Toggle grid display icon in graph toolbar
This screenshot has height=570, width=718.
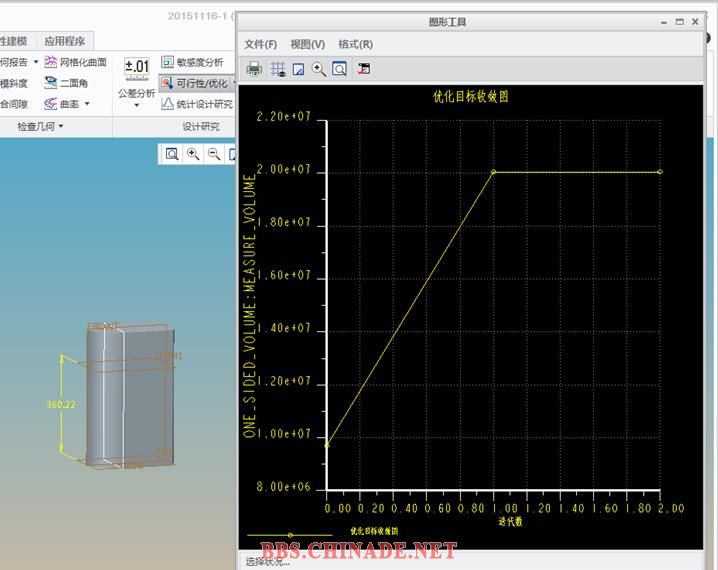pyautogui.click(x=277, y=69)
